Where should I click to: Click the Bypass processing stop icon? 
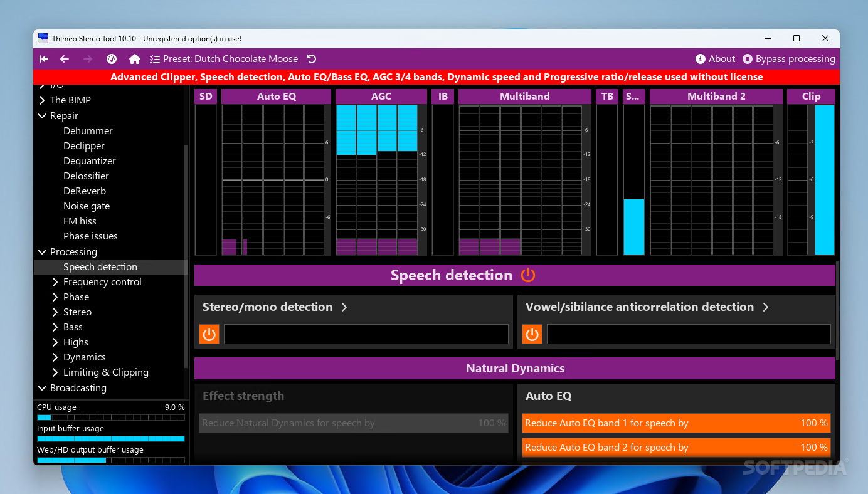click(748, 59)
